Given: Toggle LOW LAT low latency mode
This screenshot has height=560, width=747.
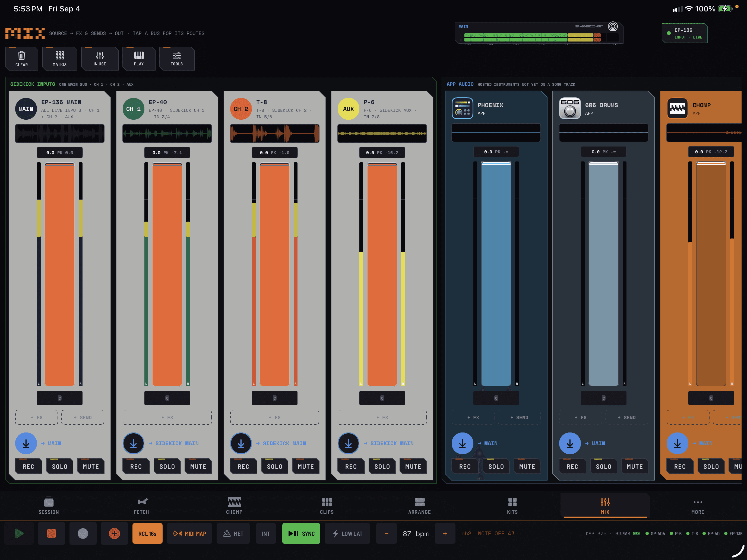Looking at the screenshot, I should [347, 533].
